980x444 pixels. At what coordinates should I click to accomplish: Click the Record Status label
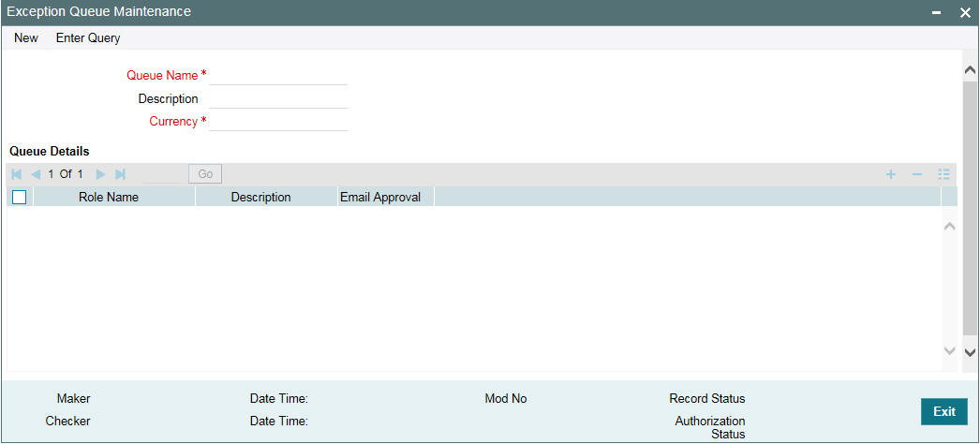(x=706, y=398)
